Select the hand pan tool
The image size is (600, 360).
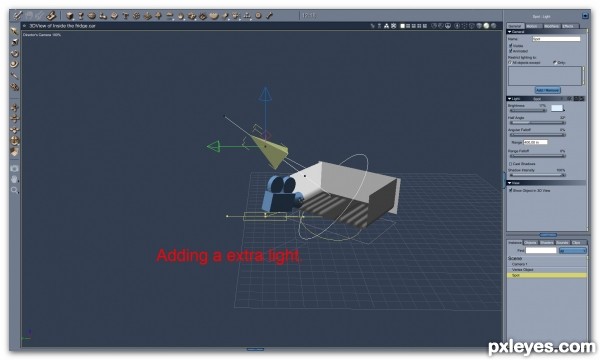[15, 179]
